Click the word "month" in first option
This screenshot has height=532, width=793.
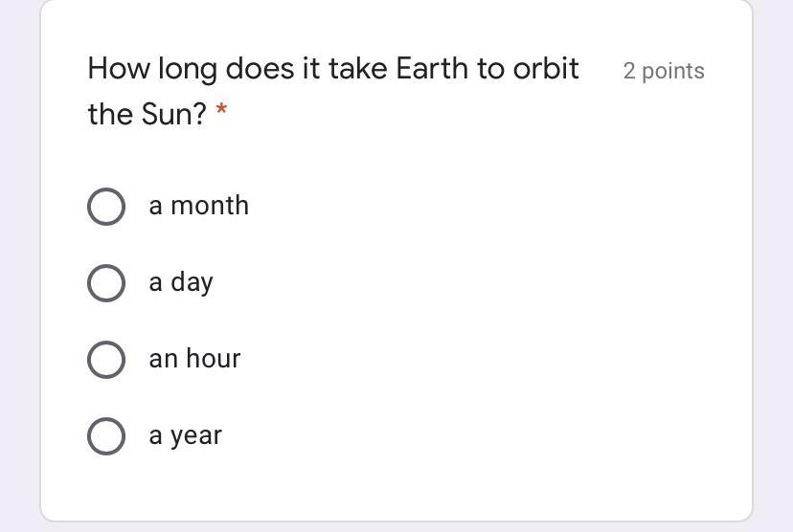pos(209,206)
